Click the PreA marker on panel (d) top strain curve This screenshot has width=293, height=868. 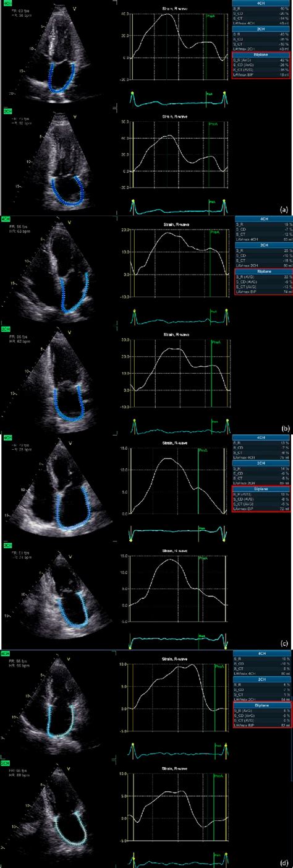tap(219, 668)
